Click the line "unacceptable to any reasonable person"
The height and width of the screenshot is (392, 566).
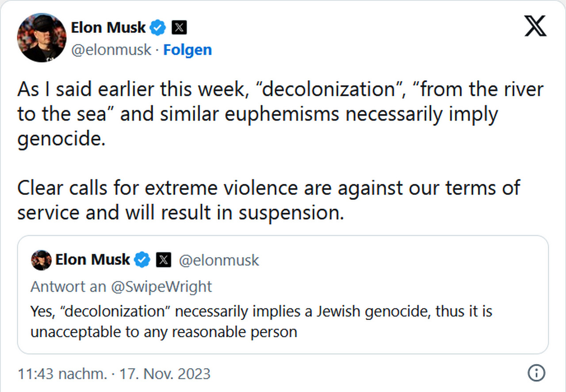[164, 332]
